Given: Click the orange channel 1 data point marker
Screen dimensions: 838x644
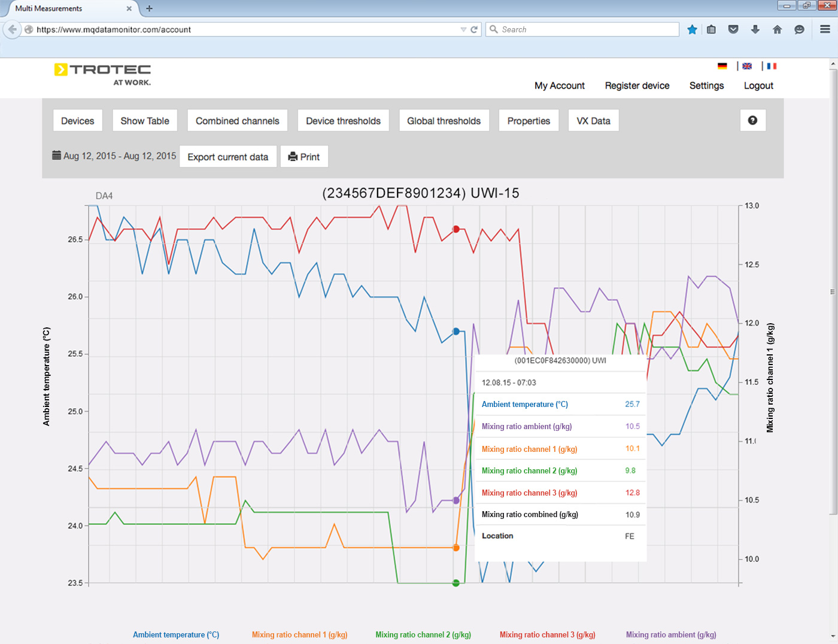Looking at the screenshot, I should click(x=456, y=548).
